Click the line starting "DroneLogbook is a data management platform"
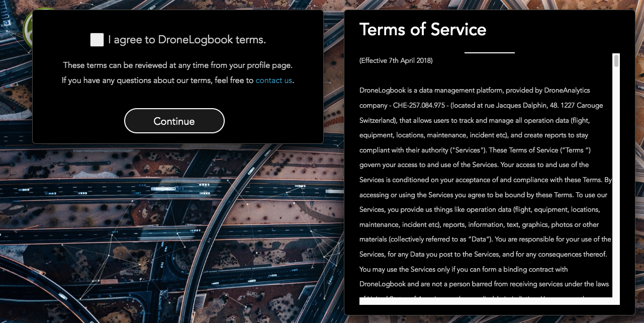644x323 pixels. (475, 90)
